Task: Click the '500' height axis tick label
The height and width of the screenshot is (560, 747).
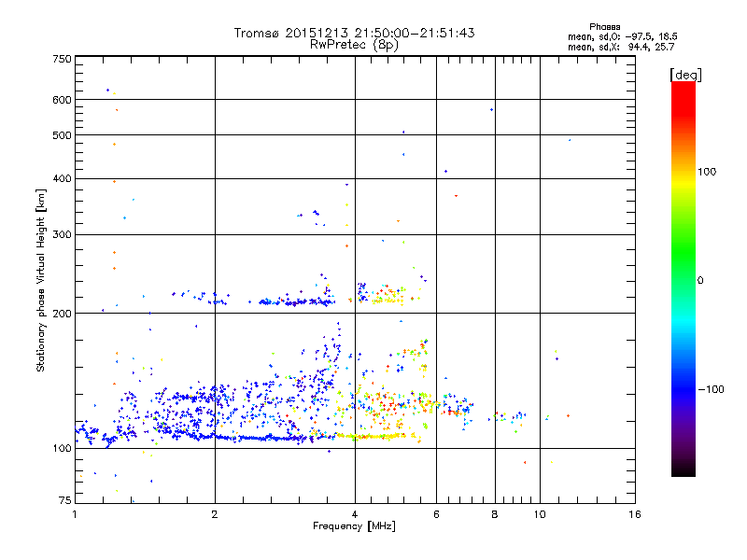Action: tap(63, 135)
